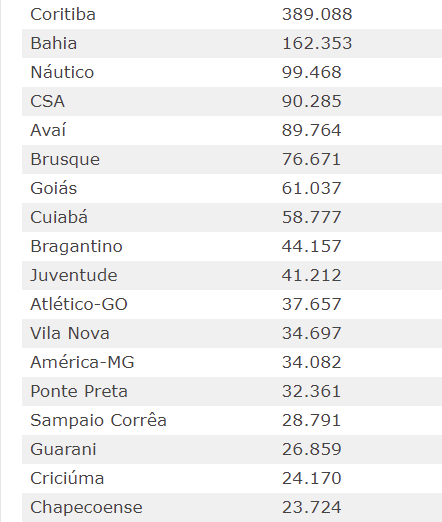
Task: Select the Náutico table row
Action: (232, 72)
